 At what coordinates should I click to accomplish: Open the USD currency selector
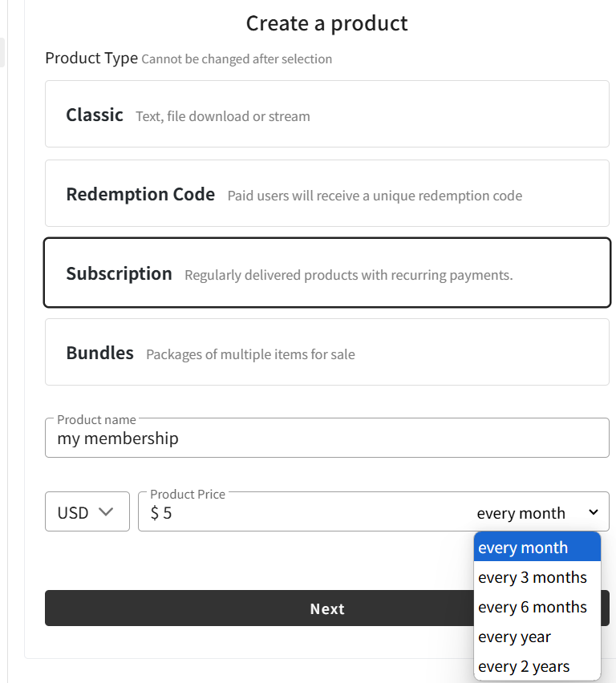87,512
